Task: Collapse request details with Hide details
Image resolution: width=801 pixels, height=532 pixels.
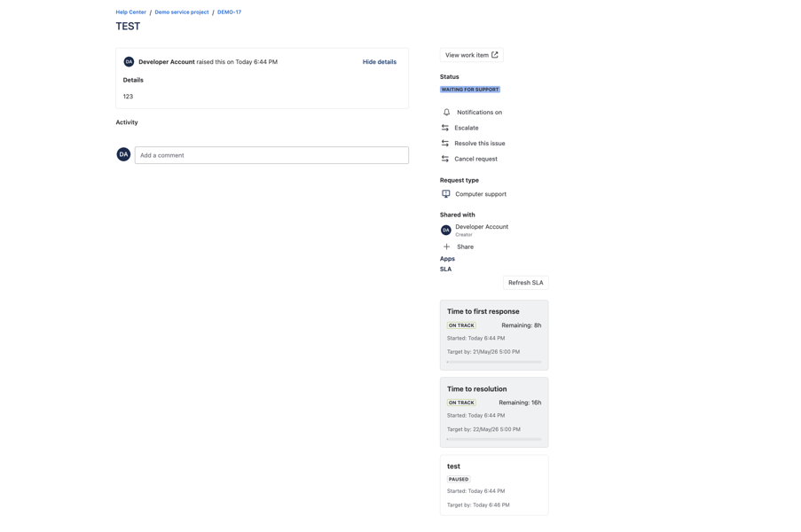Action: (379, 62)
